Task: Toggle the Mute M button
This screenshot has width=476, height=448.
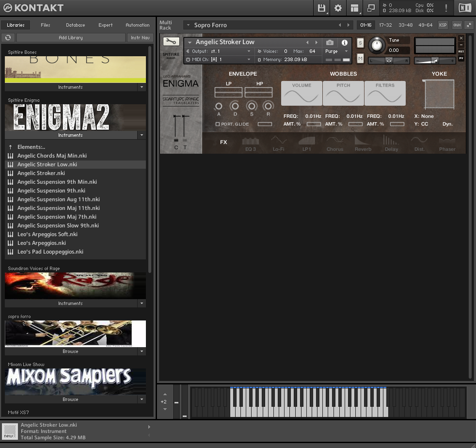Action: tap(360, 58)
